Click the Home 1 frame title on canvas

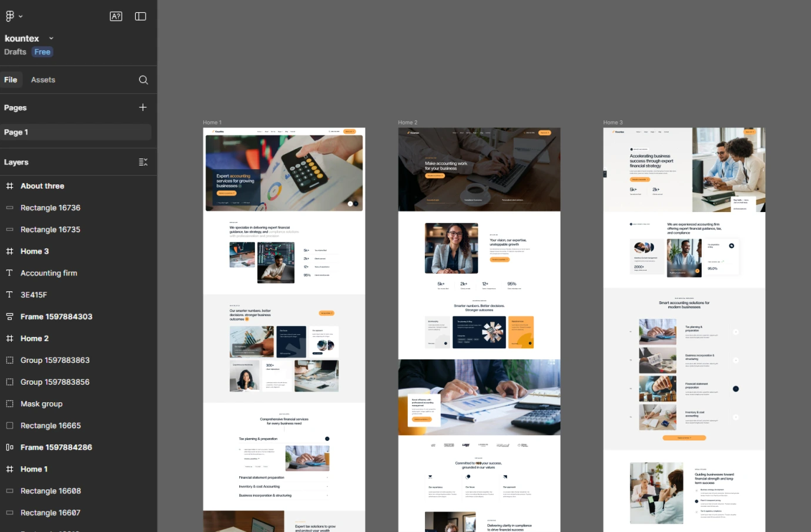[x=212, y=122]
